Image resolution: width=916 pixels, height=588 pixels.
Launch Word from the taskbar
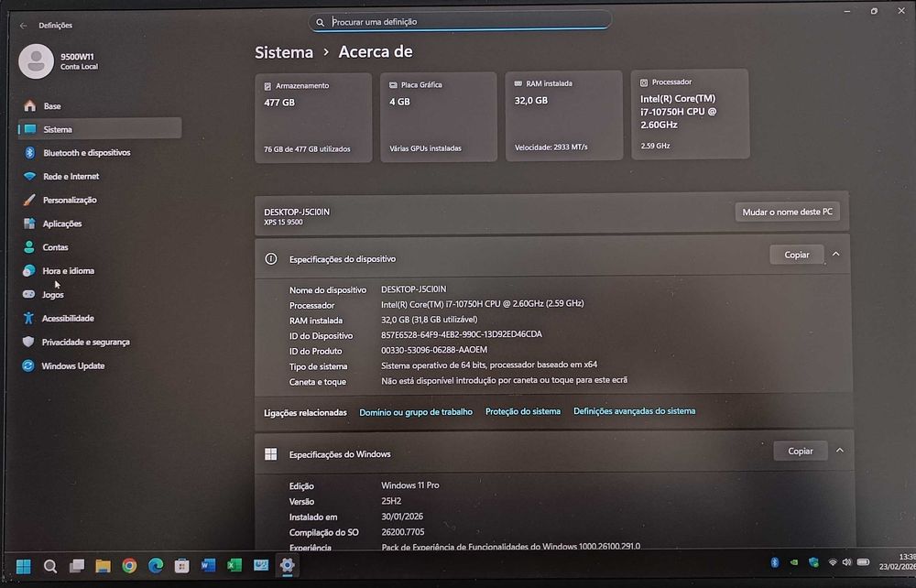(208, 565)
